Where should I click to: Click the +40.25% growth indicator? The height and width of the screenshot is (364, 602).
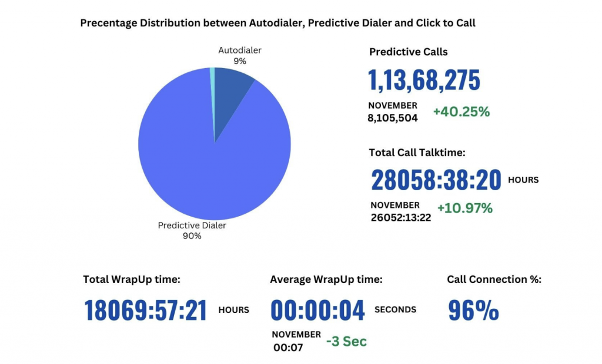point(463,112)
